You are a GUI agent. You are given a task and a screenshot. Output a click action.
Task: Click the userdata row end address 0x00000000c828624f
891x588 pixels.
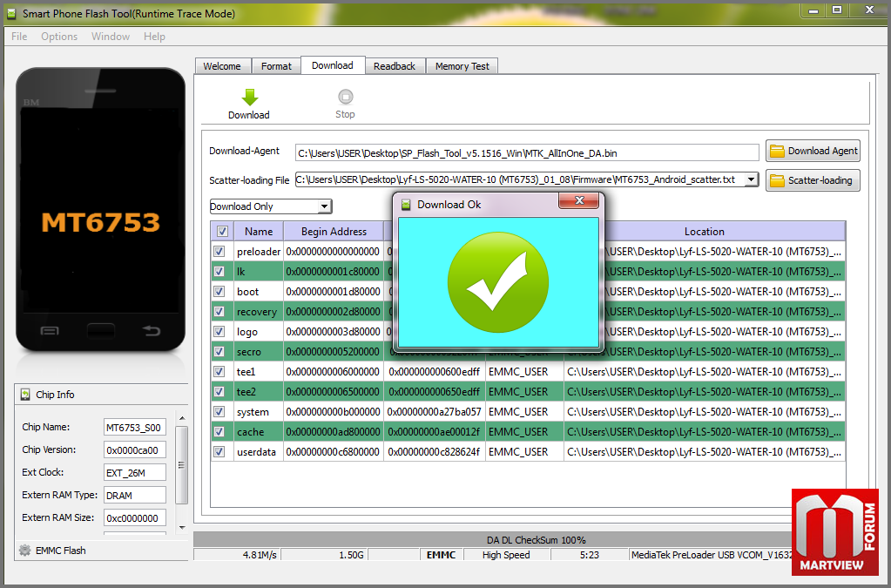pyautogui.click(x=434, y=452)
